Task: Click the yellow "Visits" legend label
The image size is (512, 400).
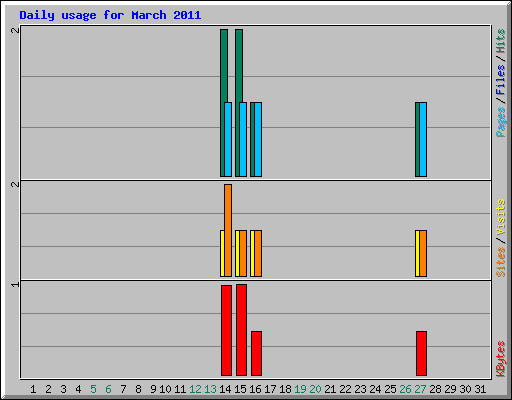Action: tap(500, 217)
